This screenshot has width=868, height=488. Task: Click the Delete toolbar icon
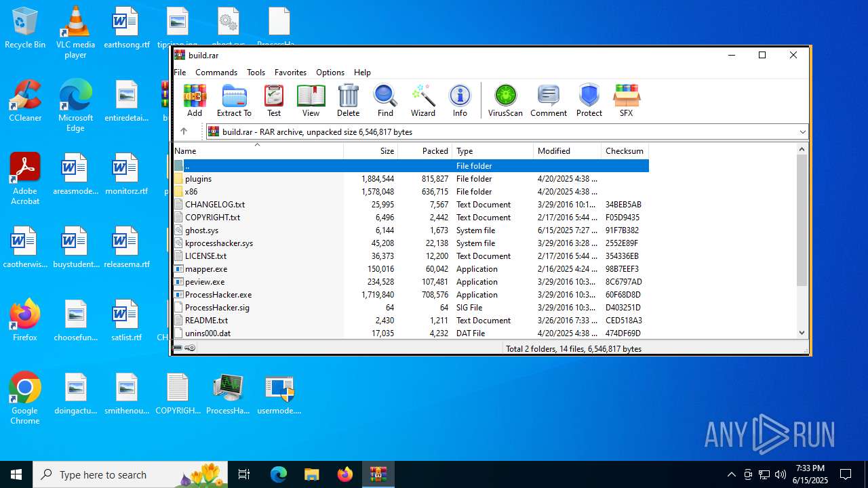click(348, 100)
